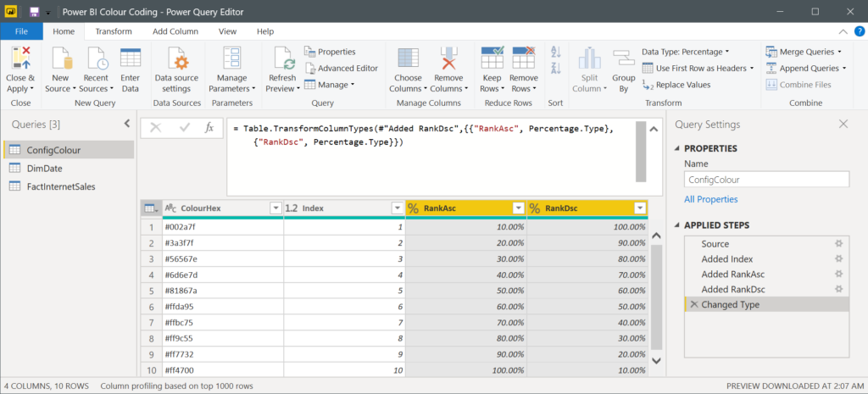Switch to the Help tab

coord(265,31)
